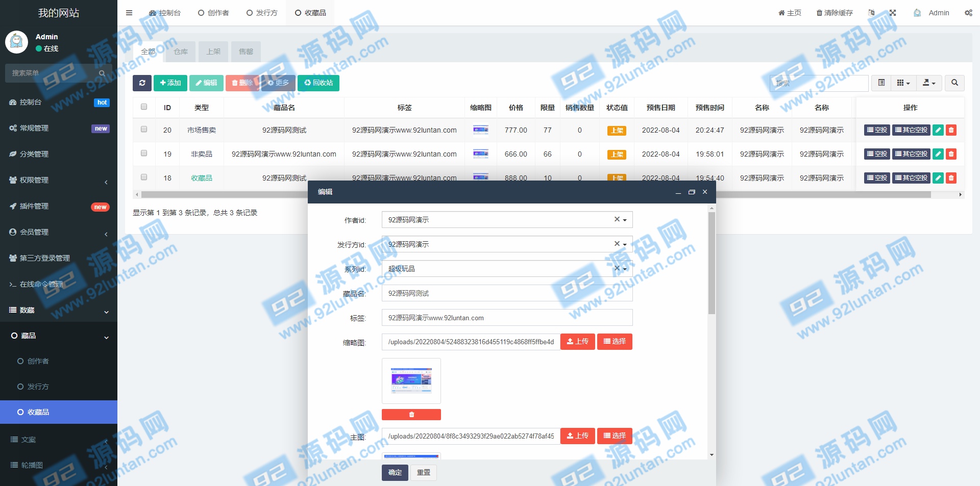Screen dimensions: 980x486
Task: Click the refresh table icon button
Action: pos(142,83)
